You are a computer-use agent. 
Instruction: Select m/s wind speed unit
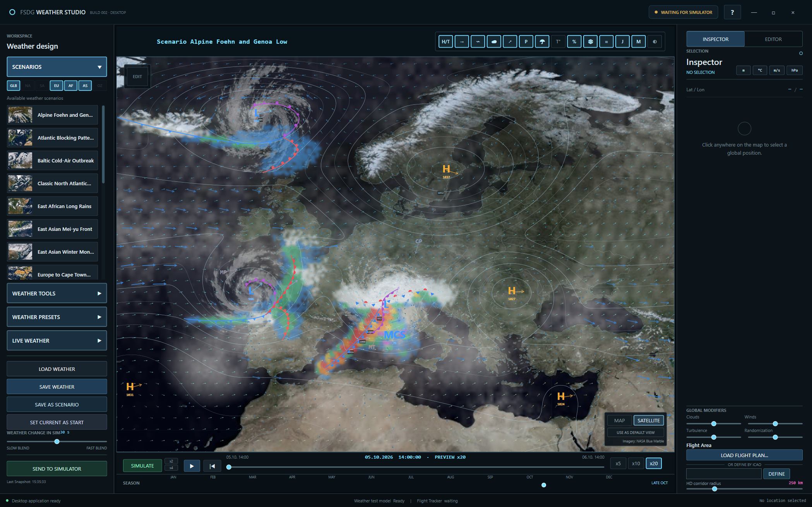[777, 70]
